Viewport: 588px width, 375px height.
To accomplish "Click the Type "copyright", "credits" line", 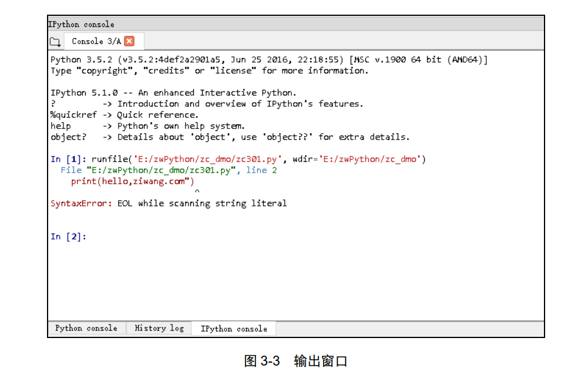I will (x=210, y=71).
